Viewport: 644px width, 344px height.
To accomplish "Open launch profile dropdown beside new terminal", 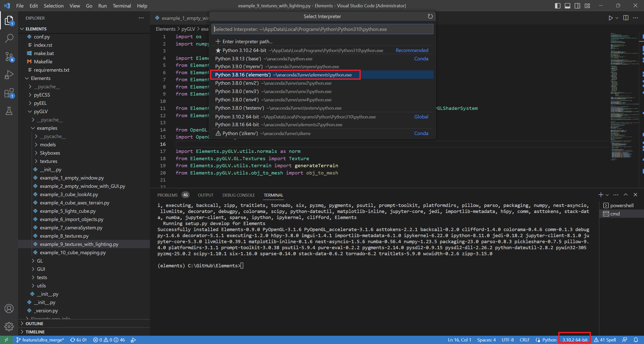I will click(x=607, y=195).
